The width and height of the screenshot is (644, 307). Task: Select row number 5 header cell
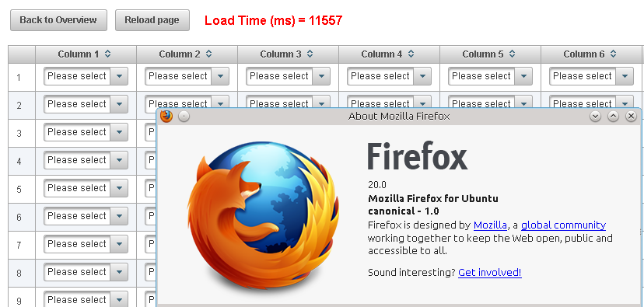coord(22,189)
